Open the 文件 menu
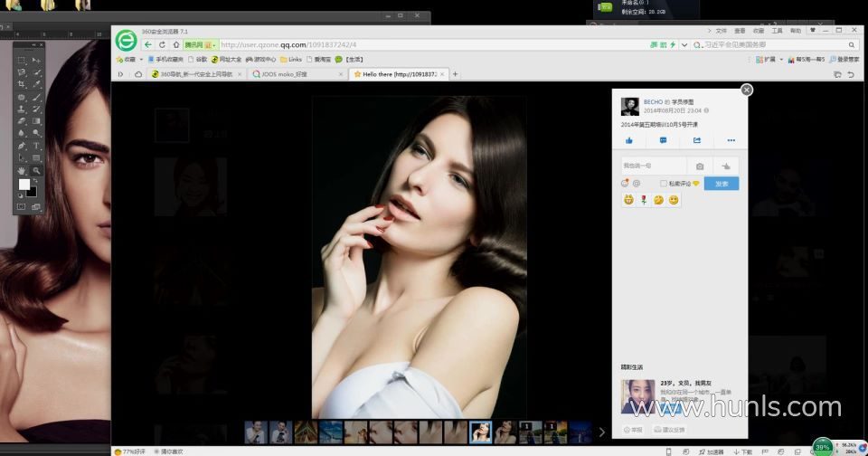The width and height of the screenshot is (868, 456). coord(722,31)
